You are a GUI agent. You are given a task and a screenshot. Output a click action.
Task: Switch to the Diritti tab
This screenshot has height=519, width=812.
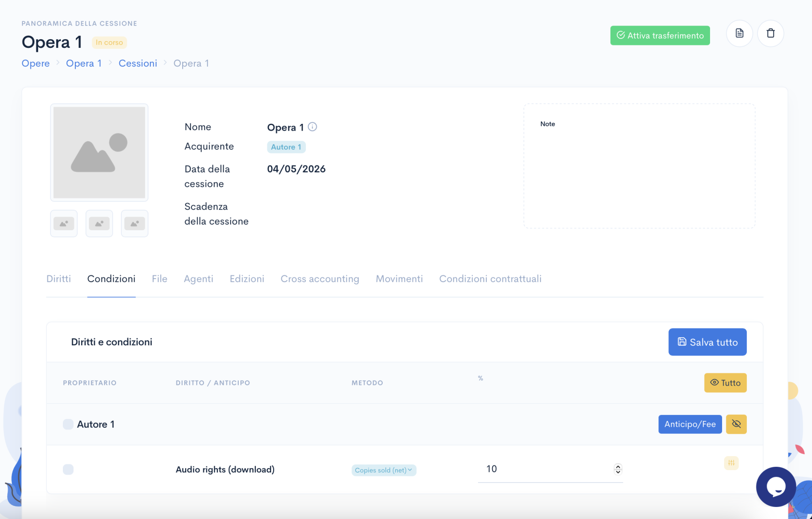(x=58, y=279)
